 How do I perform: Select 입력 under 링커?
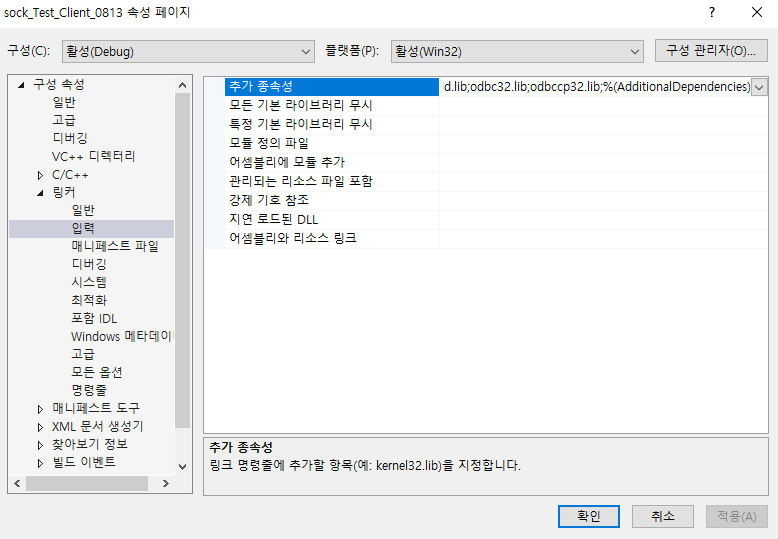point(83,228)
